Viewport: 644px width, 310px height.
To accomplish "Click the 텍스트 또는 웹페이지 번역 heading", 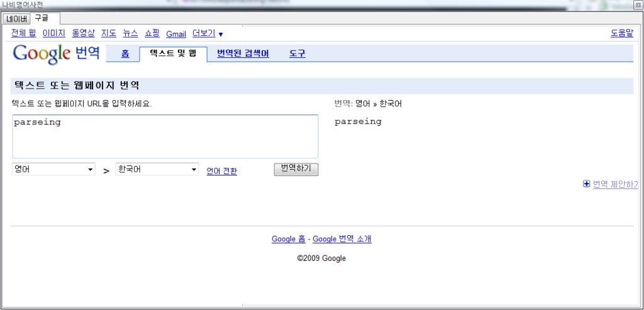I will (77, 86).
